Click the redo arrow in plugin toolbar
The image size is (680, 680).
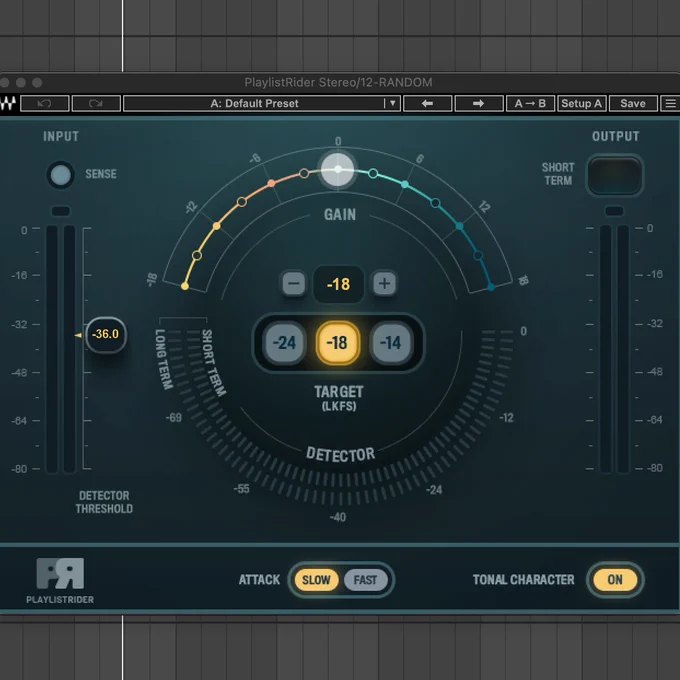96,103
